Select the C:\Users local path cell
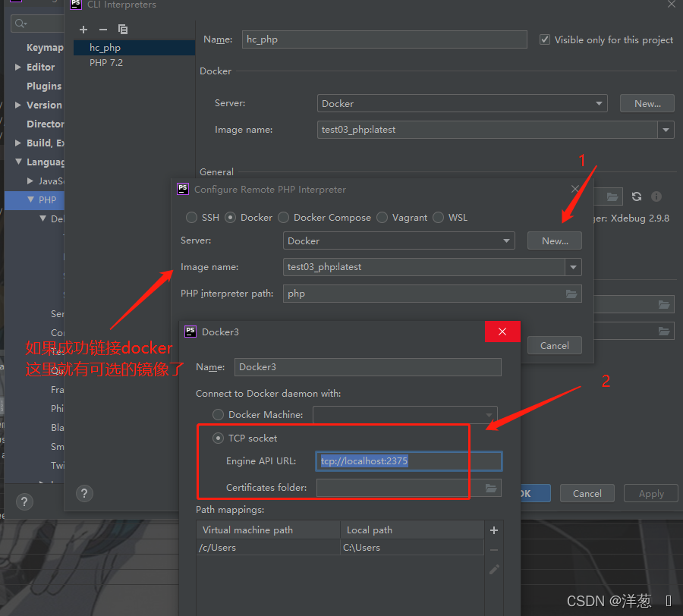683x616 pixels. pyautogui.click(x=412, y=548)
